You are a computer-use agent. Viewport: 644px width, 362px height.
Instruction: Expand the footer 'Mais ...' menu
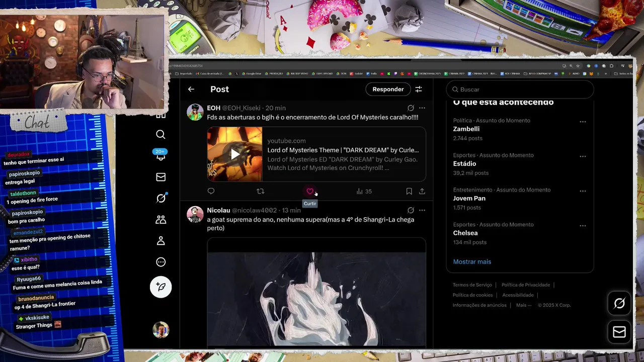524,305
